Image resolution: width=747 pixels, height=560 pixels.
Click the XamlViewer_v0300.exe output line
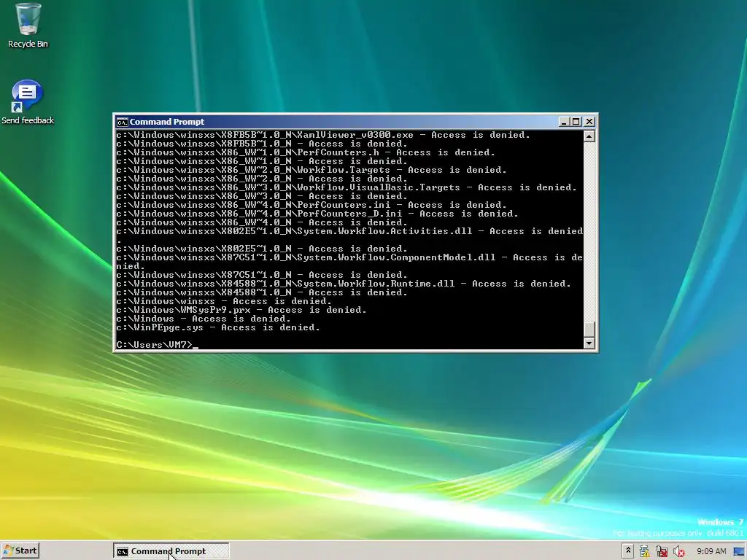(x=323, y=135)
